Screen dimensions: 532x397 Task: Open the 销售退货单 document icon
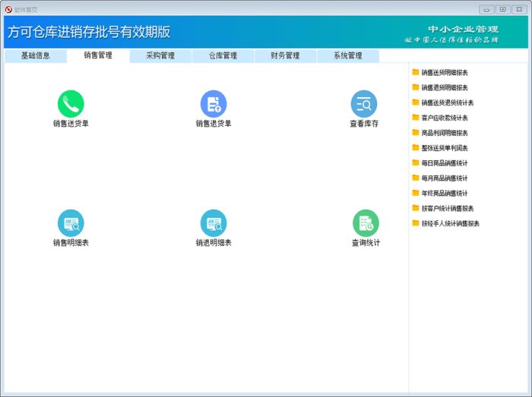tap(214, 104)
